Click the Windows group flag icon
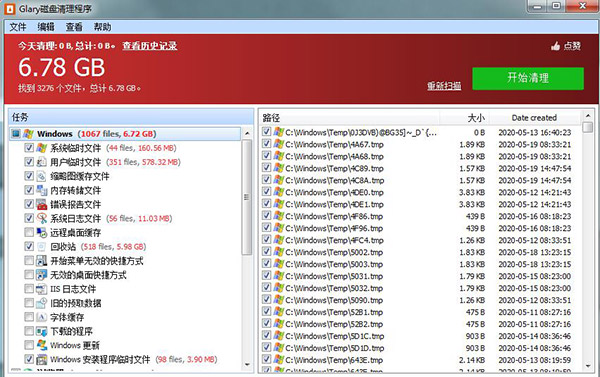Screen dimensions: 600x377 (x=28, y=134)
